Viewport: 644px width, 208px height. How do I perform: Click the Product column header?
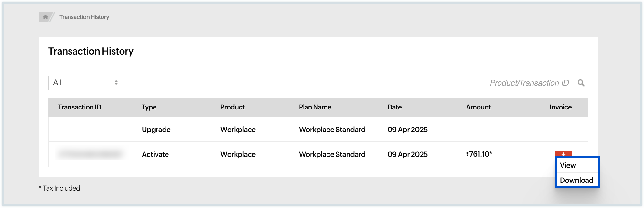tap(232, 107)
